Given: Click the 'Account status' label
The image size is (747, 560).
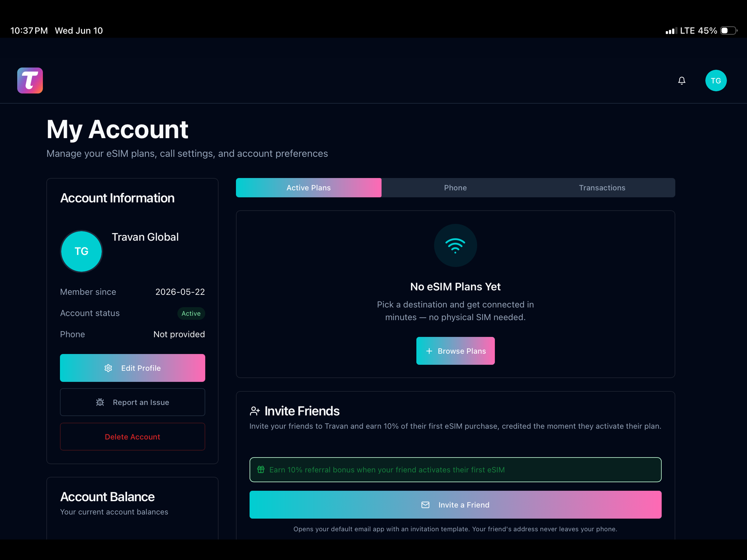Looking at the screenshot, I should click(x=90, y=313).
